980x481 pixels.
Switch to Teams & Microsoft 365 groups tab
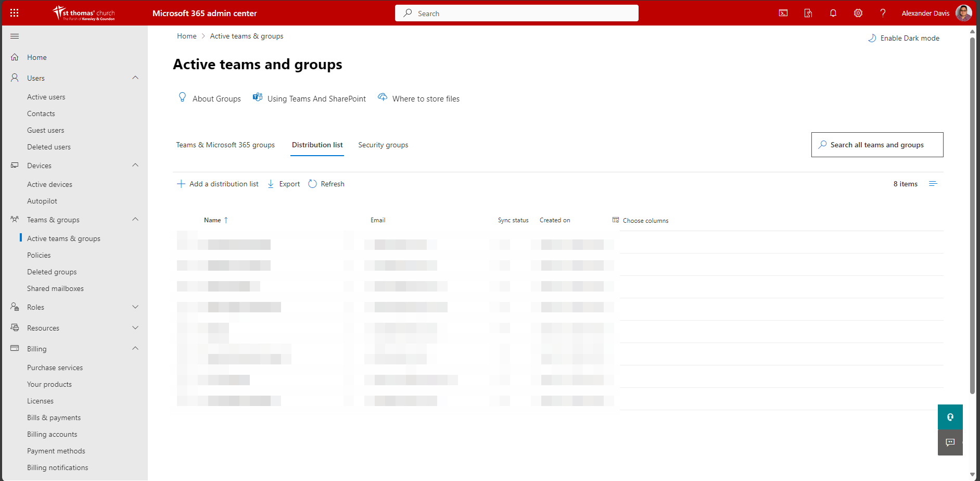tap(225, 145)
